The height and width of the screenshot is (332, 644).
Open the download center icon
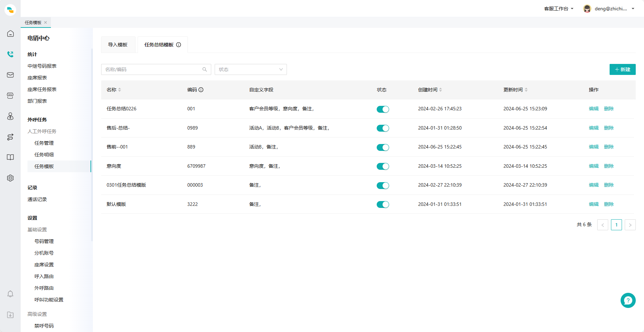click(x=10, y=315)
